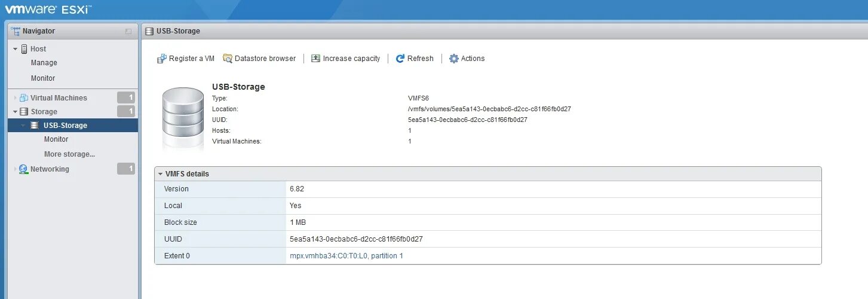Click the Local value Yes

(296, 206)
